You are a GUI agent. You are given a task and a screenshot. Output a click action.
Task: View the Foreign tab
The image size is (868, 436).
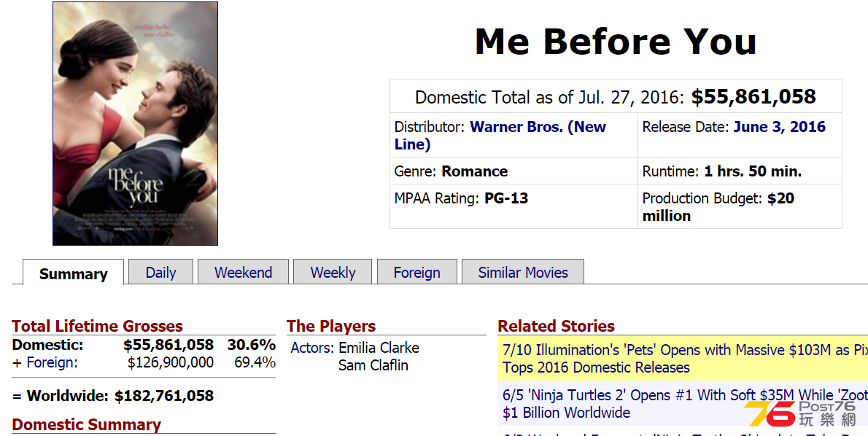416,272
